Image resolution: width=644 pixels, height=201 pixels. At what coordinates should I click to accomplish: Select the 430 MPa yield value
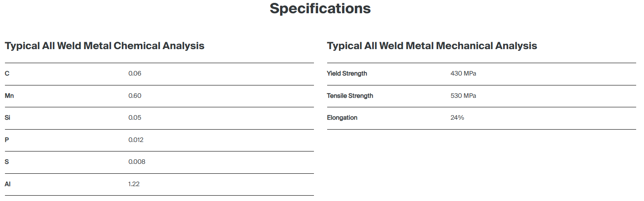463,73
